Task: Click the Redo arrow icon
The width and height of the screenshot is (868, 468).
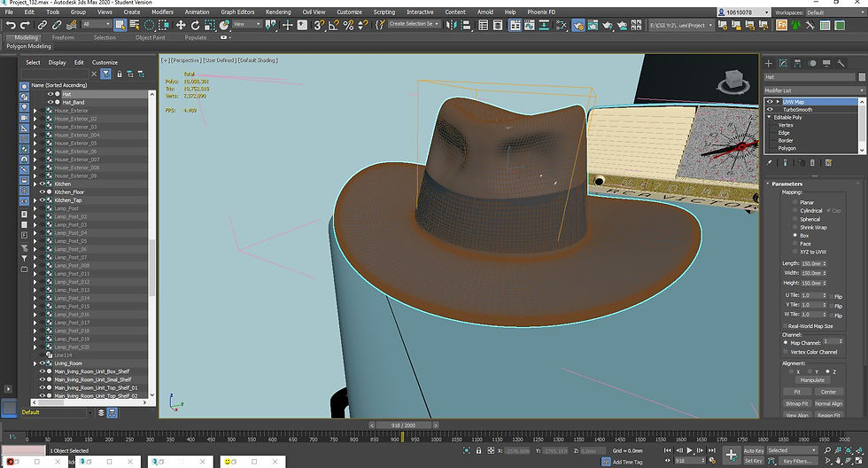Action: click(x=25, y=25)
